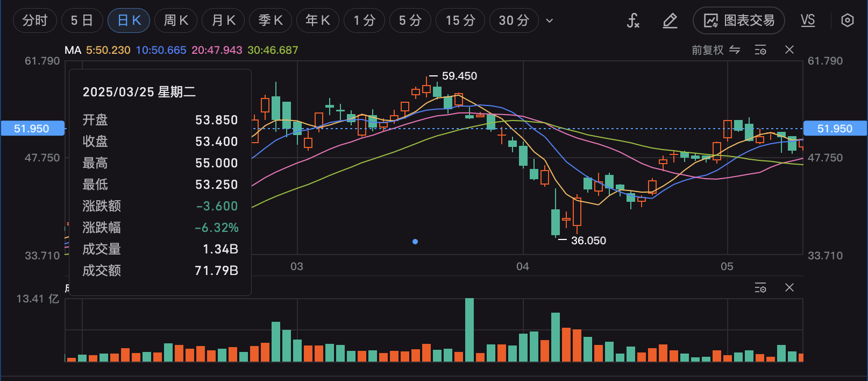Switch to the 分时 intraday tab
868x381 pixels.
tap(35, 21)
